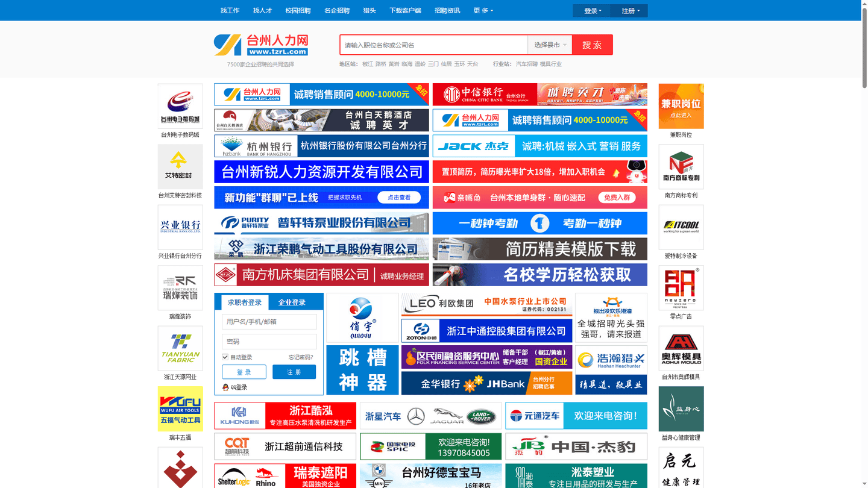Open 金华银行 JHBank banner
This screenshot has width=868, height=488.
click(x=486, y=383)
